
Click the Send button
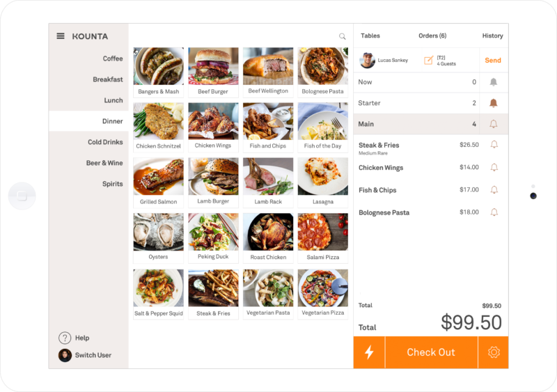click(x=493, y=60)
